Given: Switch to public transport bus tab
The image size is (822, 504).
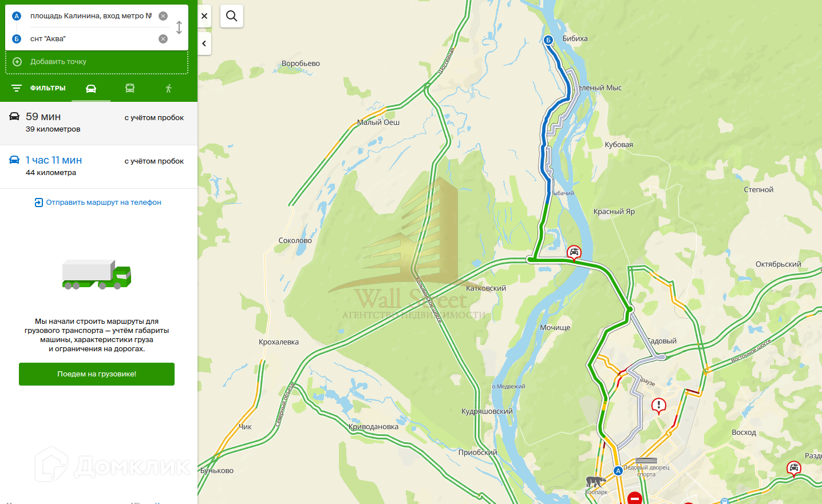Looking at the screenshot, I should coord(130,88).
